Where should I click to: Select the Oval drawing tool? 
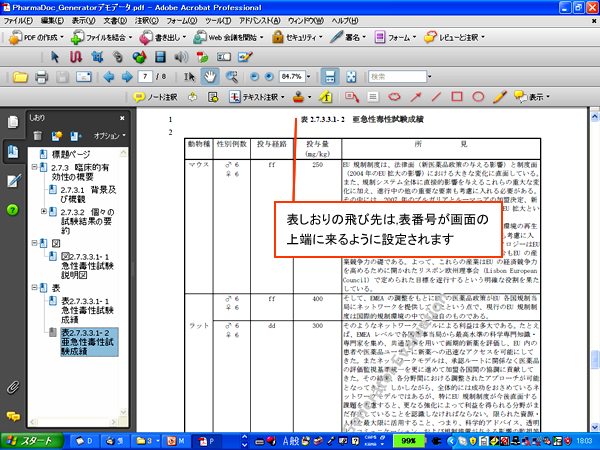tap(478, 97)
